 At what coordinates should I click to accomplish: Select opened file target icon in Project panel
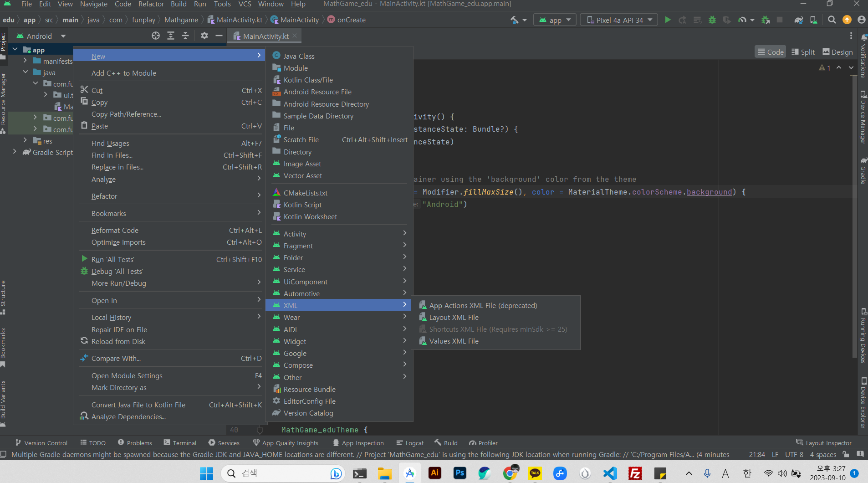(156, 36)
